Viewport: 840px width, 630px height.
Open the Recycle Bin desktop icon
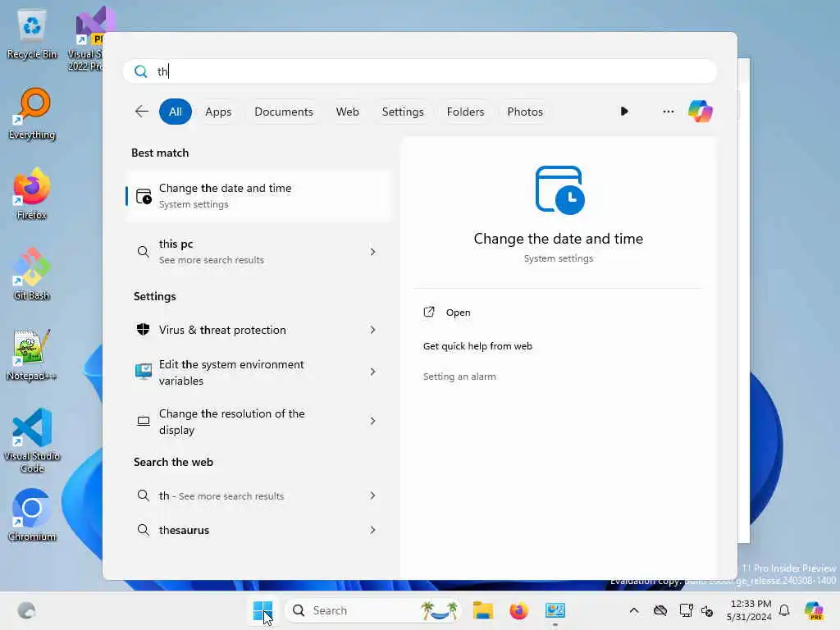[x=32, y=33]
